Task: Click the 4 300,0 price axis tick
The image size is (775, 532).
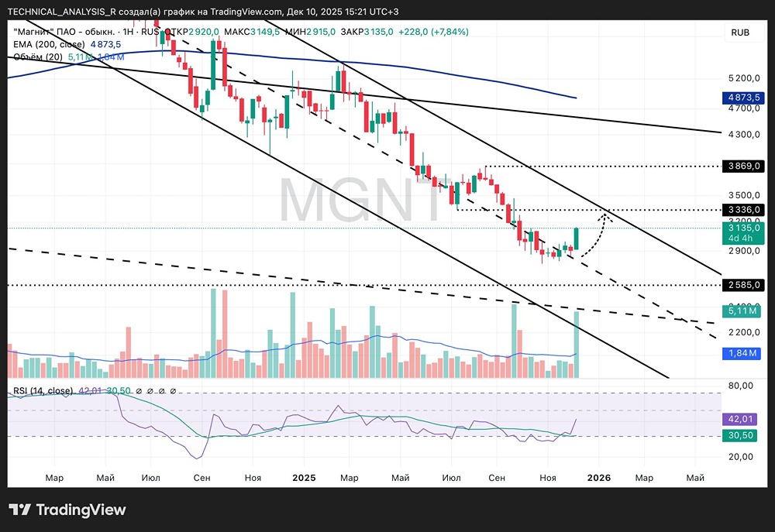Action: [x=744, y=135]
